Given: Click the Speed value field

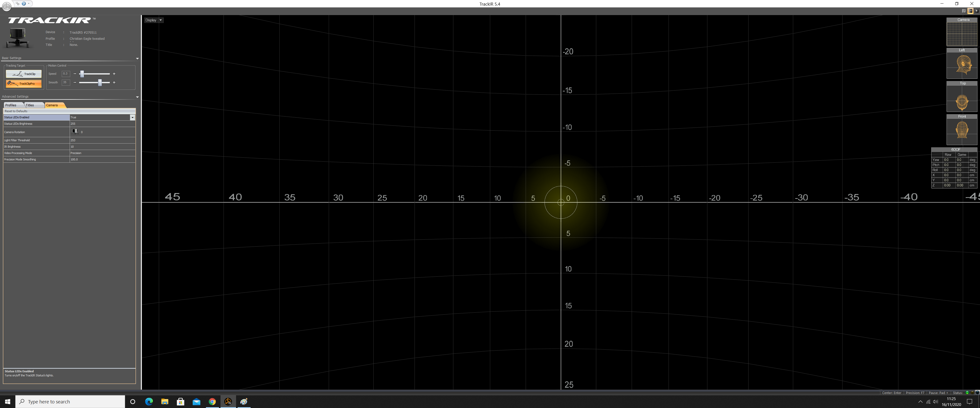Looking at the screenshot, I should (x=66, y=74).
